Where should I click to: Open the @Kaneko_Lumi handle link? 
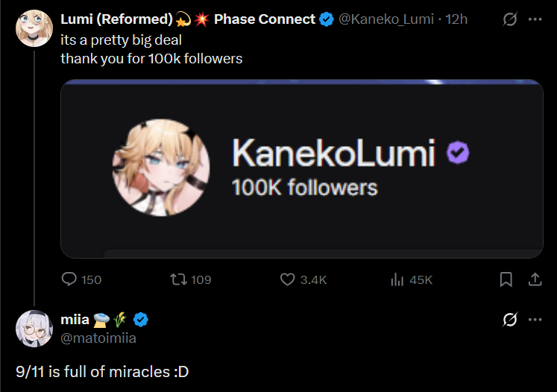point(386,19)
